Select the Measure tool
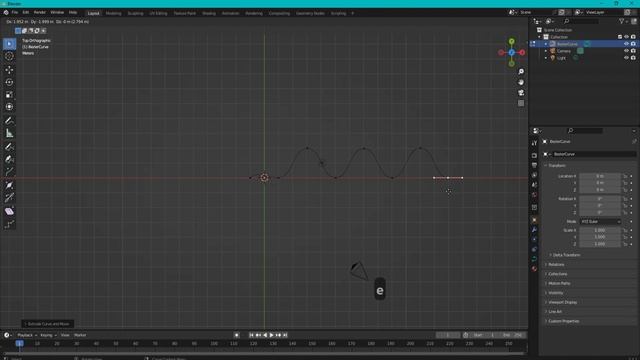This screenshot has width=640, height=360. tap(9, 133)
